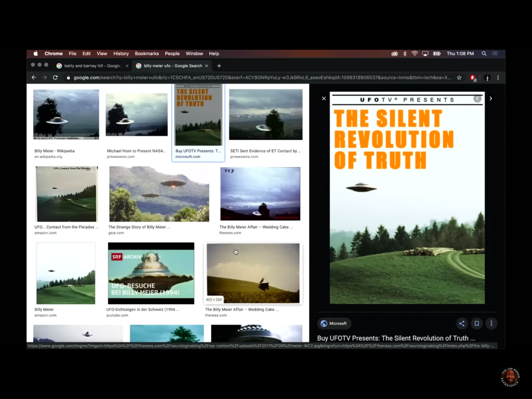Image resolution: width=532 pixels, height=399 pixels.
Task: Open the Wi-Fi status menu
Action: point(414,54)
